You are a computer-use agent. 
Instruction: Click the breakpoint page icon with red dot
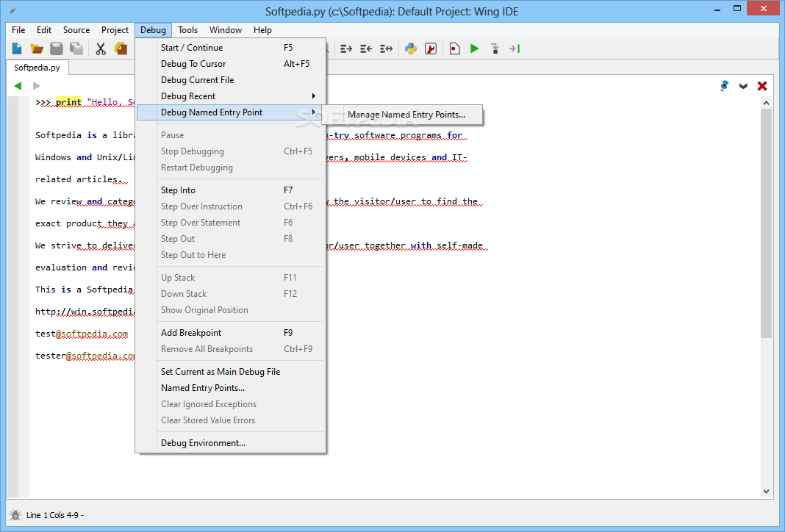pos(454,48)
